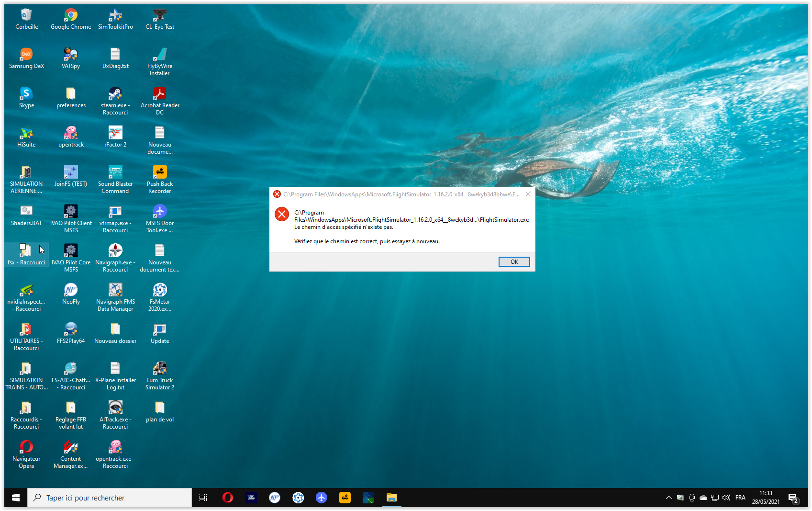Viewport: 812px width, 511px height.
Task: Select the Raccourdis - Raccourci shortcut
Action: pyautogui.click(x=26, y=415)
